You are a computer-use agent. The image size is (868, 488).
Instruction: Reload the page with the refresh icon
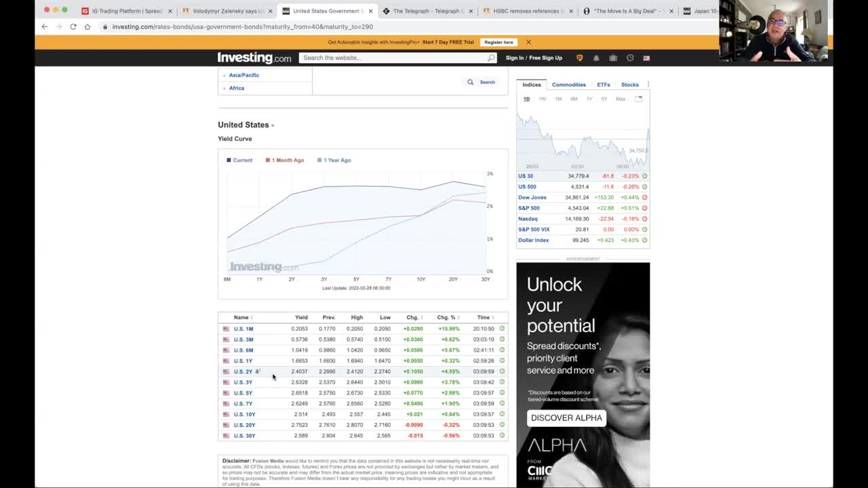click(73, 26)
